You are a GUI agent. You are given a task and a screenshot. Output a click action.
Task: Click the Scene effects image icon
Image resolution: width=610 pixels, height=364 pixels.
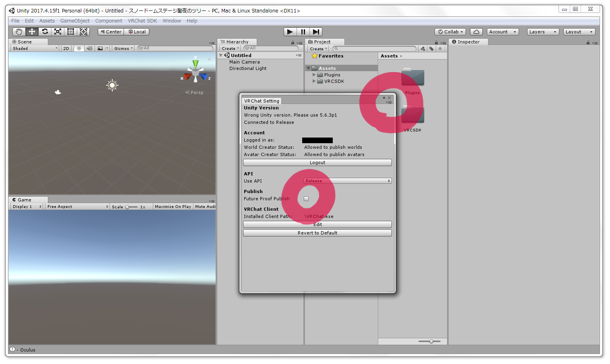(100, 48)
